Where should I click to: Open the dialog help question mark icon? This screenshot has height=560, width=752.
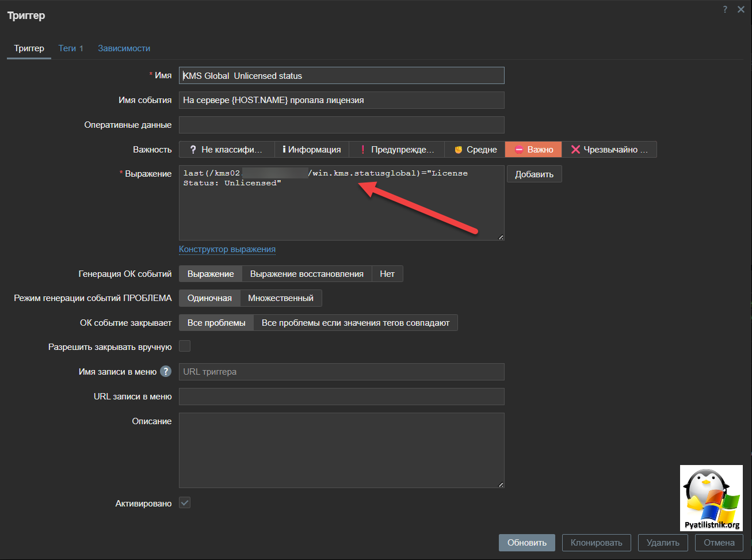[725, 9]
